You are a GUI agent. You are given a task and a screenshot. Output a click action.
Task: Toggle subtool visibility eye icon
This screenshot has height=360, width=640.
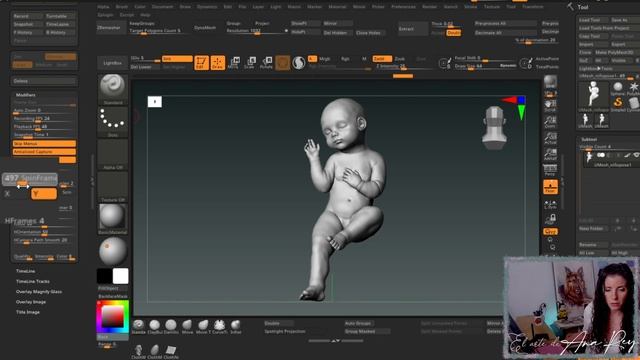click(x=636, y=155)
